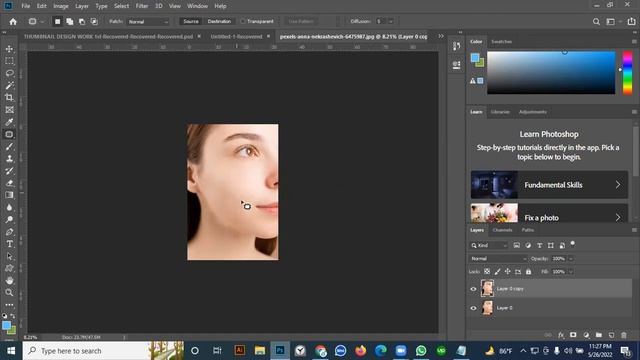Select the Clone Stamp tool

9,159
